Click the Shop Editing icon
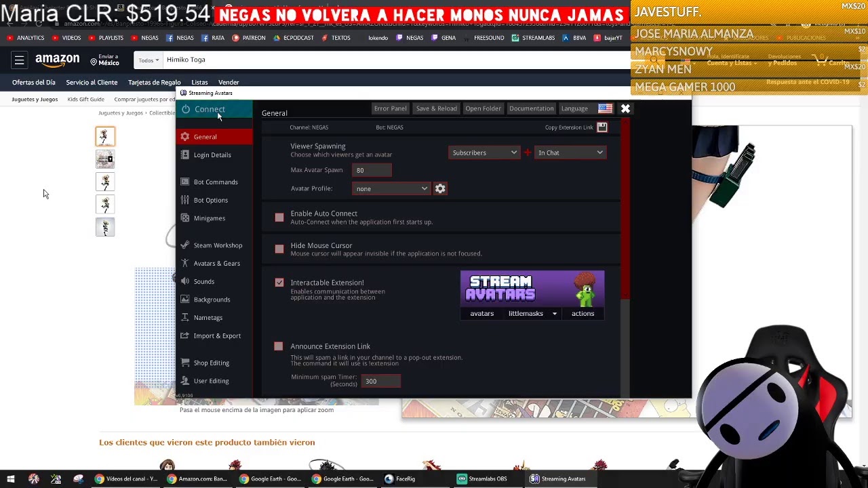The height and width of the screenshot is (488, 868). (185, 363)
